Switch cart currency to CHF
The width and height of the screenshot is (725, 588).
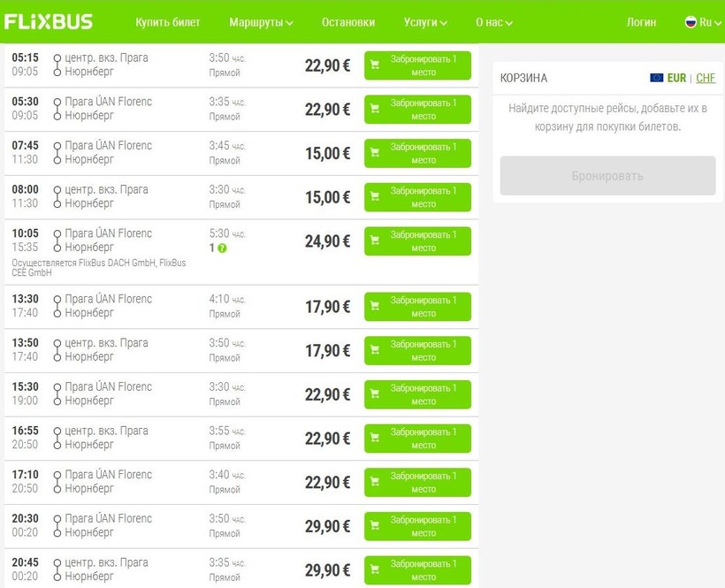point(706,78)
